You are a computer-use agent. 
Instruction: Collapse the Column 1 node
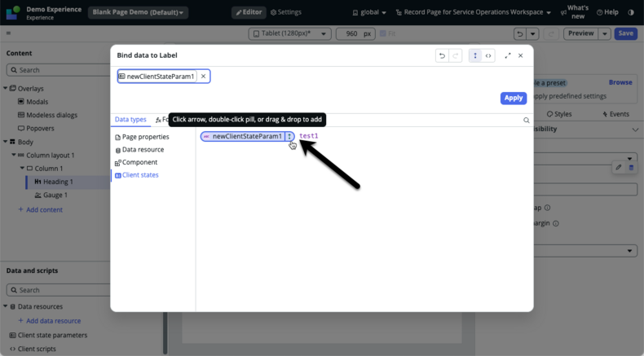coord(22,169)
